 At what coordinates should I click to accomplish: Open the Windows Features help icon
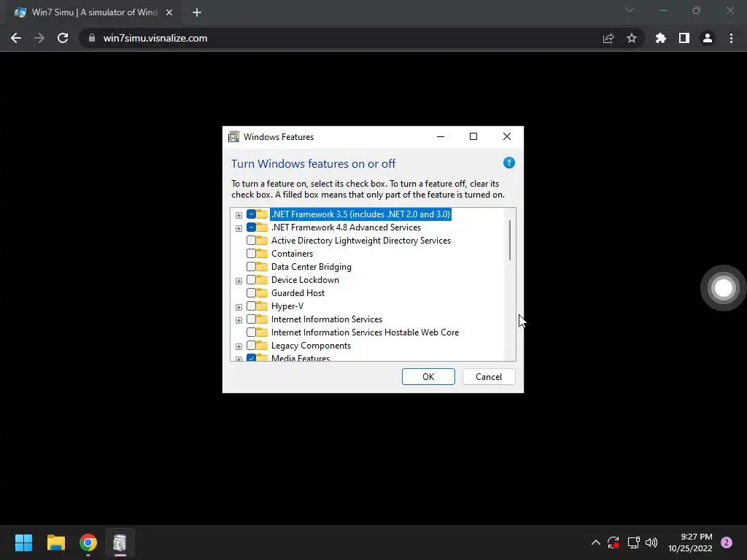coord(508,163)
